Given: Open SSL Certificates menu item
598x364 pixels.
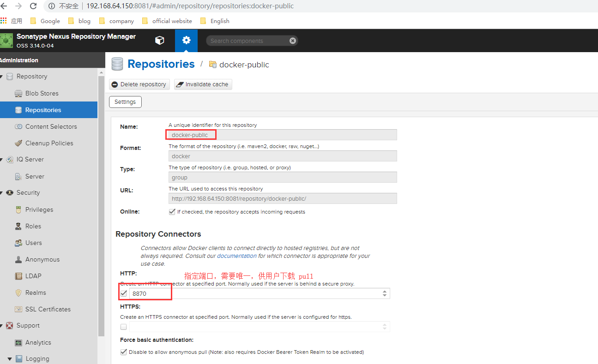Looking at the screenshot, I should (x=48, y=309).
